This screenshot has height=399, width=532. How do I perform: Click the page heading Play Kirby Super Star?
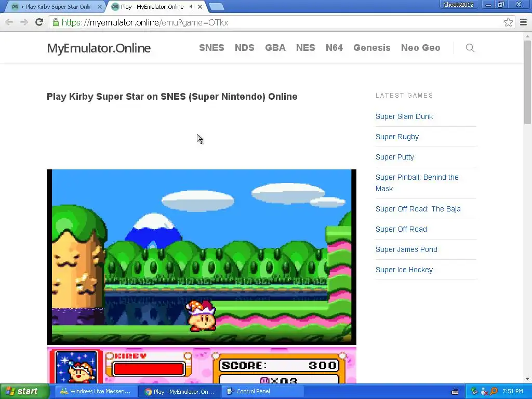(172, 97)
